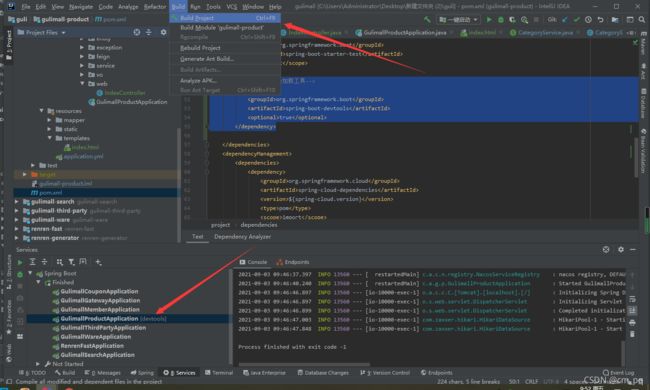Image resolution: width=650 pixels, height=390 pixels.
Task: Select Build Project menu entry
Action: pyautogui.click(x=225, y=18)
